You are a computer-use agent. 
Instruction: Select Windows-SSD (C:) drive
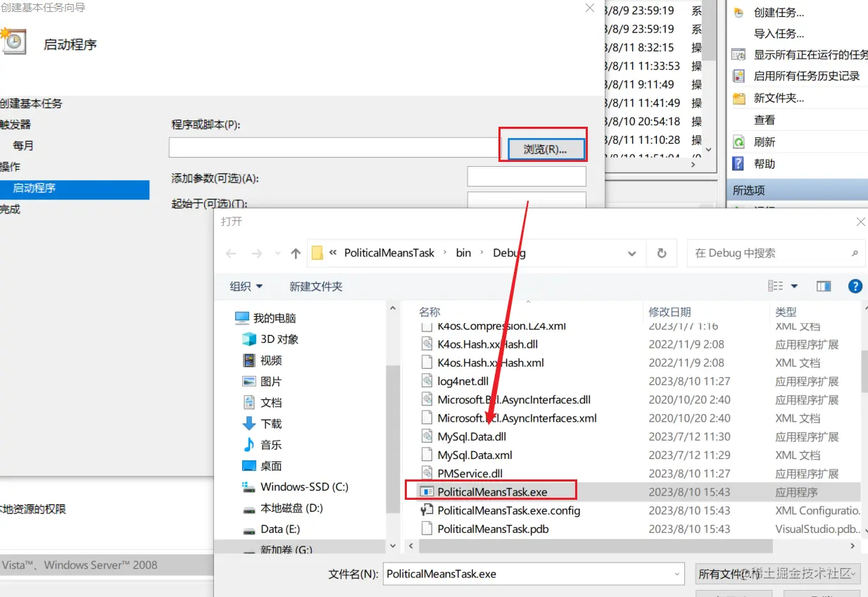pyautogui.click(x=304, y=487)
